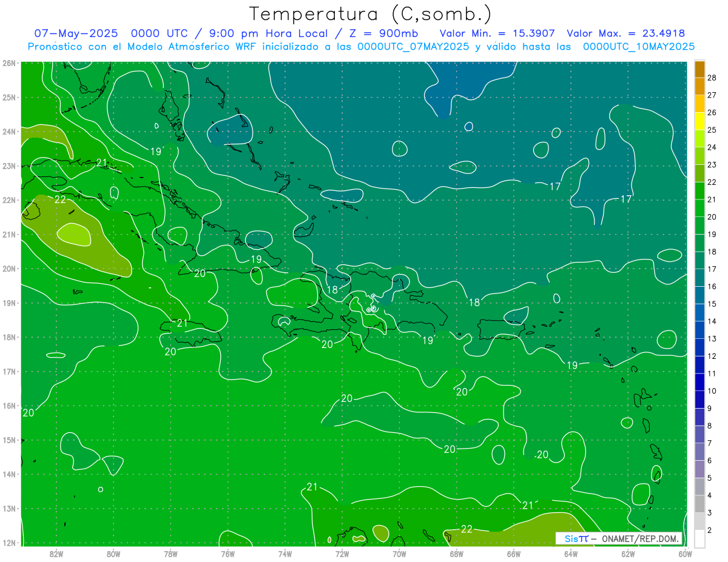Click the "80W" longitude axis label
Viewport: 728px width, 562px height.
[113, 553]
